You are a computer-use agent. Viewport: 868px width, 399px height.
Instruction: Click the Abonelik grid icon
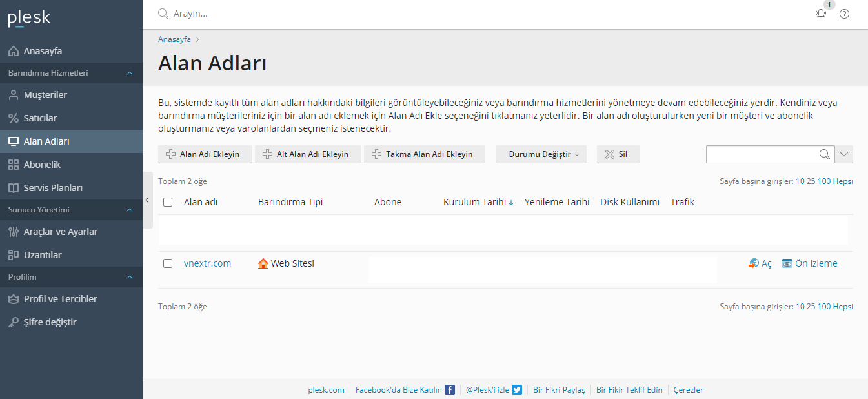tap(14, 165)
